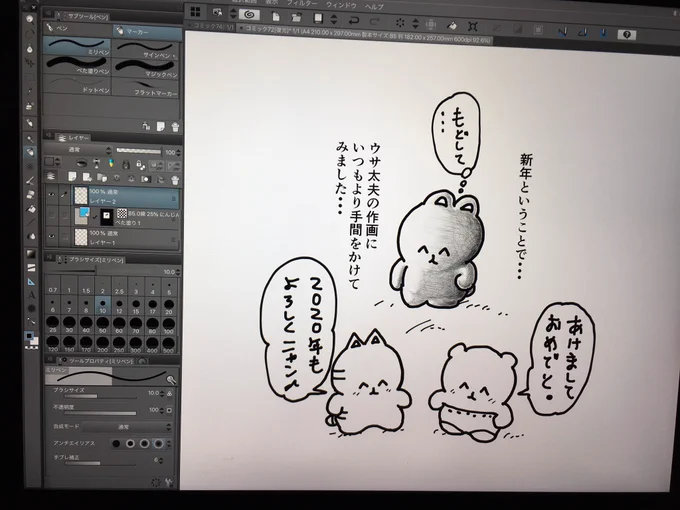Select the サインペン sub tool

point(147,49)
